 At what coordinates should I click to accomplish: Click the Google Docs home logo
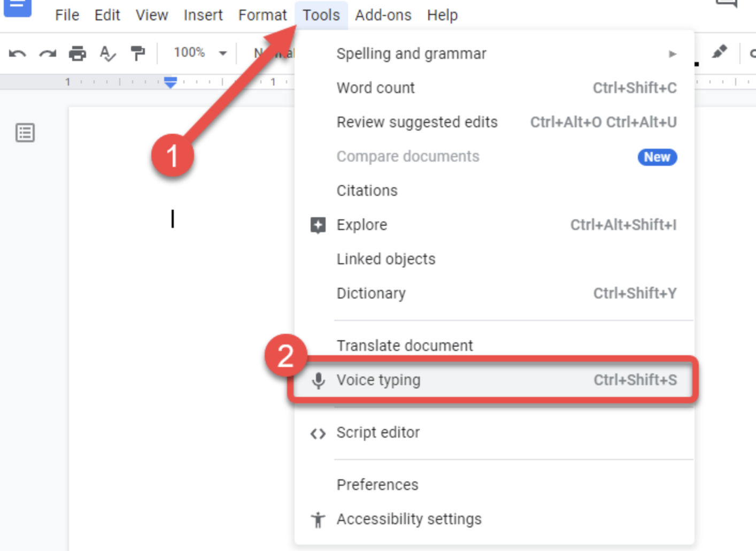pos(17,7)
